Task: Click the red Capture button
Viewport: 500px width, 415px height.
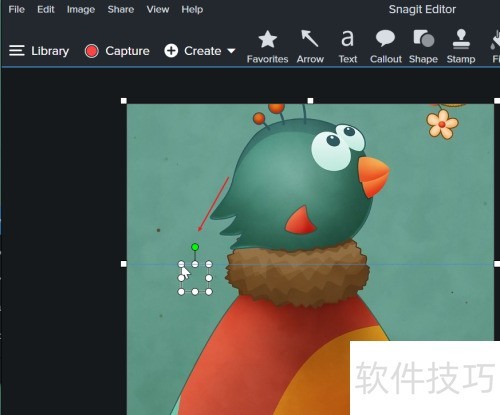Action: tap(117, 51)
